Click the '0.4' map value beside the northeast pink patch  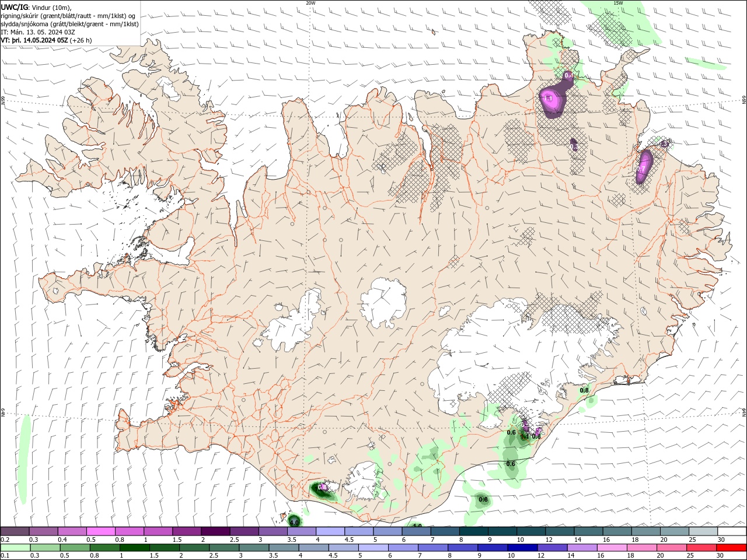click(569, 76)
